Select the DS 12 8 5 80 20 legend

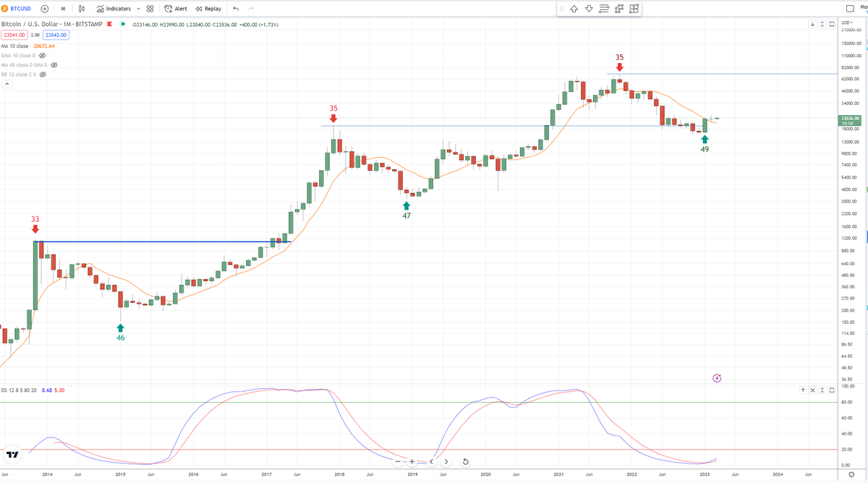(x=19, y=390)
